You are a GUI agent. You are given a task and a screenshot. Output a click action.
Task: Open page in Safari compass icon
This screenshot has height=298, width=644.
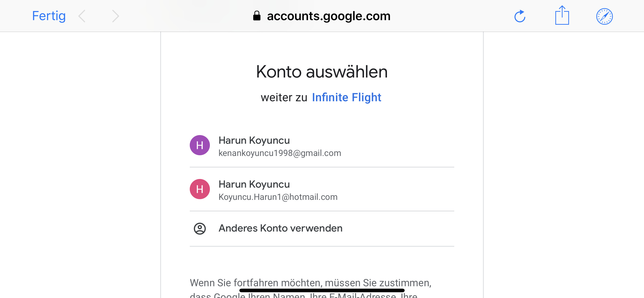[x=604, y=17]
